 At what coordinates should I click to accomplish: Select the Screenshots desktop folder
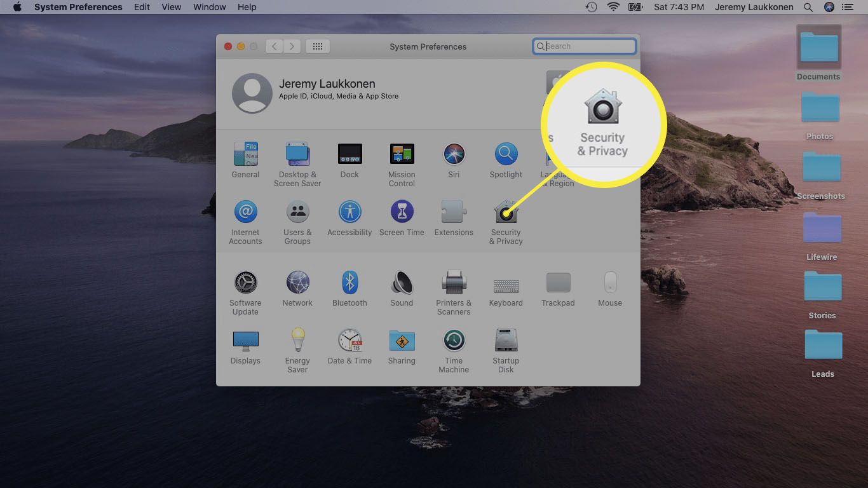tap(821, 175)
